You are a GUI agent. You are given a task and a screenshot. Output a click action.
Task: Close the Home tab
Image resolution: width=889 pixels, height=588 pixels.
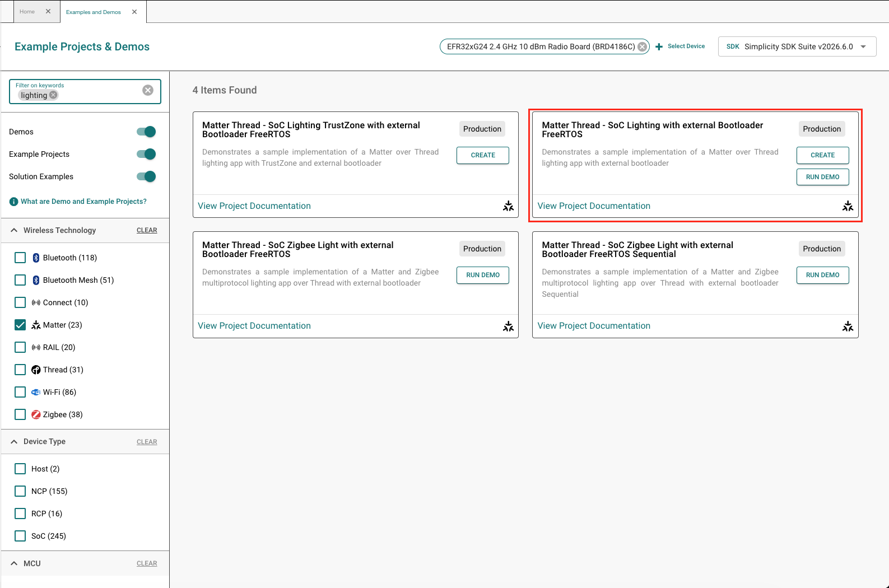48,11
